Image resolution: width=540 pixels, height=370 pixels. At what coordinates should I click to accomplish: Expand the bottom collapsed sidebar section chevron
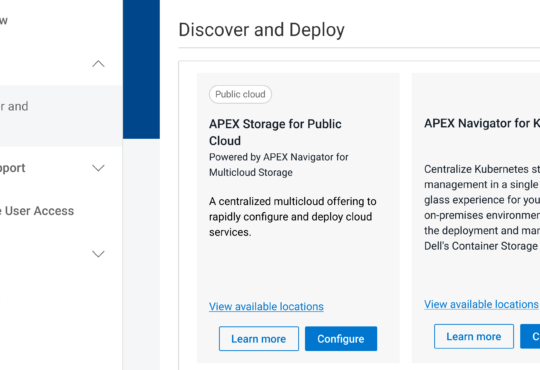[x=98, y=254]
